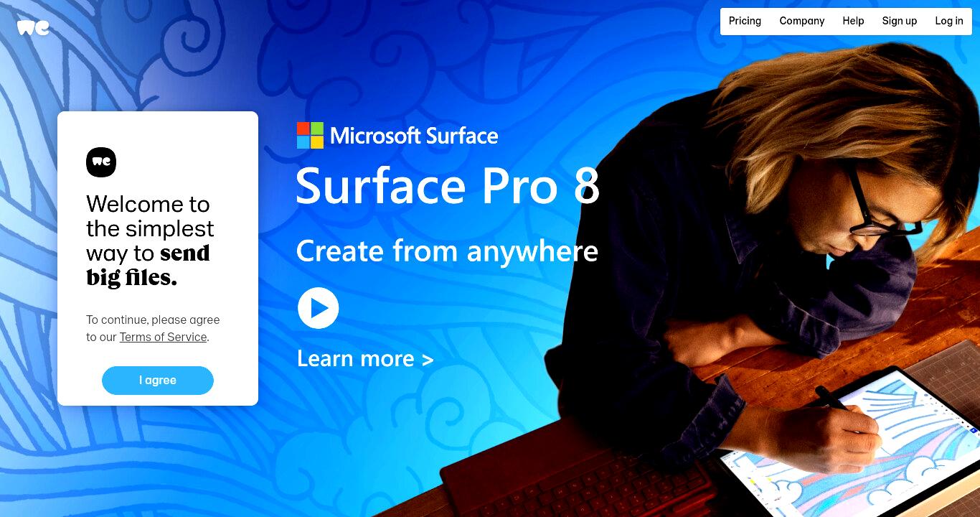Click the Surface Pro 8 headline

point(448,186)
